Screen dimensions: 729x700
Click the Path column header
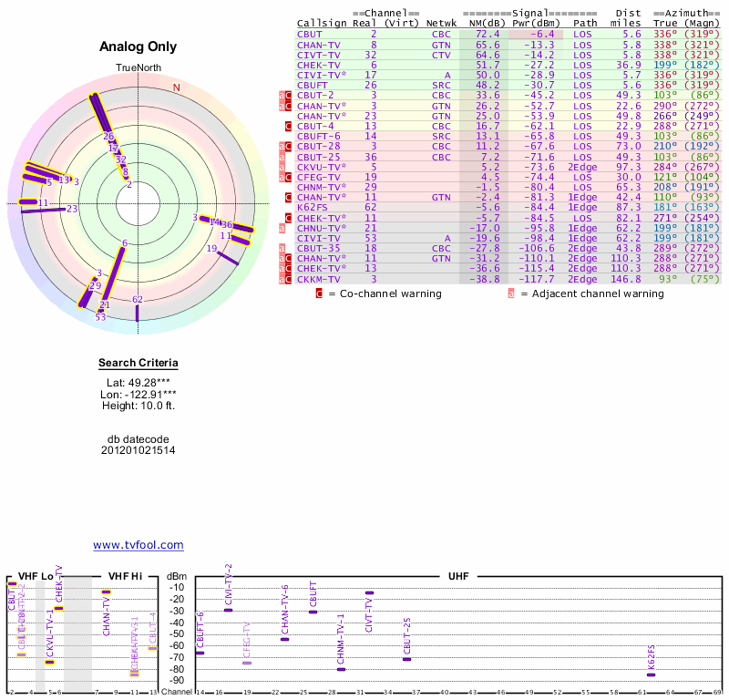(x=585, y=24)
